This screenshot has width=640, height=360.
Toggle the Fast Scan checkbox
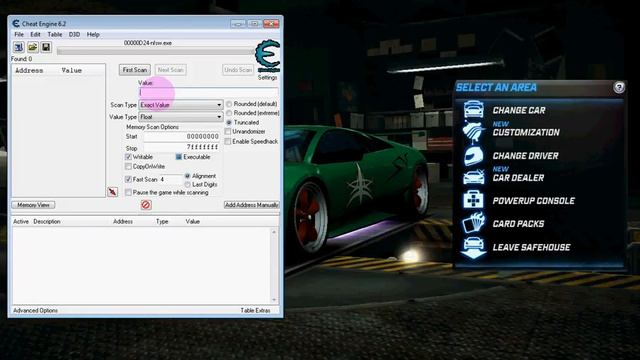pyautogui.click(x=128, y=179)
